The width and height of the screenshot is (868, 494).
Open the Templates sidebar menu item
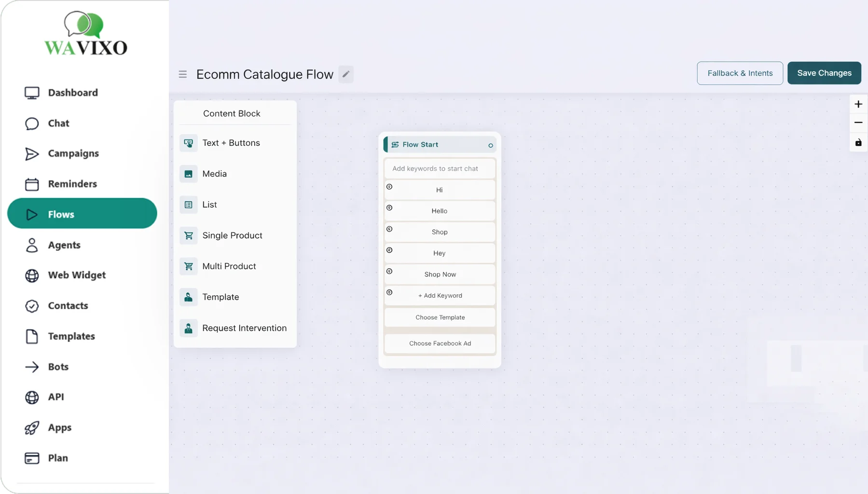(71, 336)
